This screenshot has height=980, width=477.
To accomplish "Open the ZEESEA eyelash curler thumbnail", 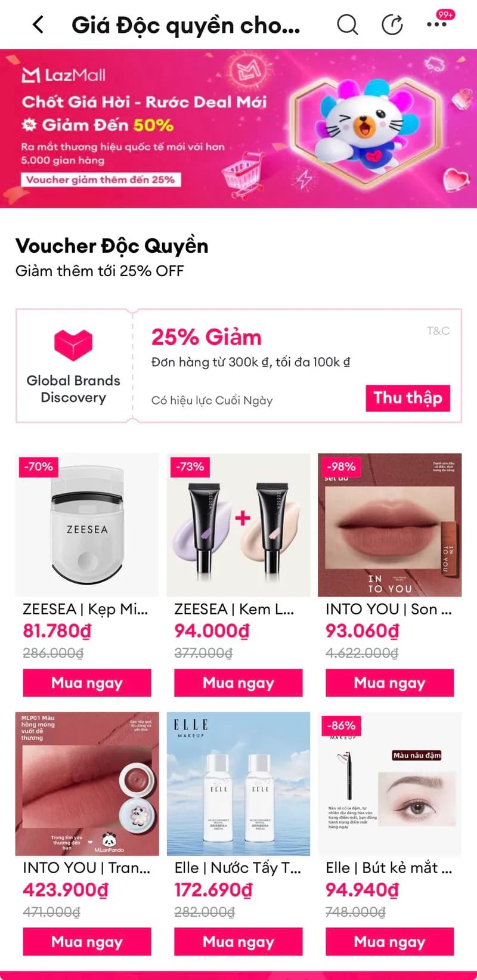I will coord(87,525).
